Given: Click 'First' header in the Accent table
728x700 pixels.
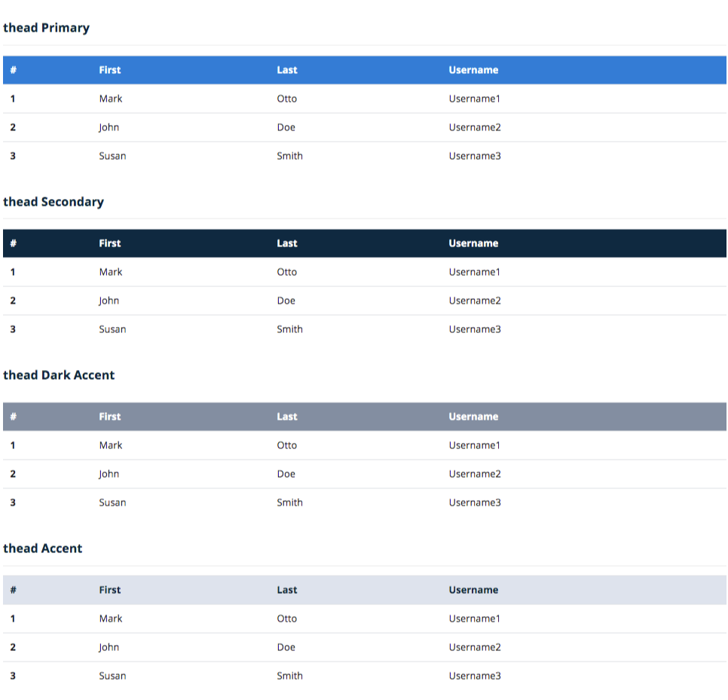Looking at the screenshot, I should 109,590.
